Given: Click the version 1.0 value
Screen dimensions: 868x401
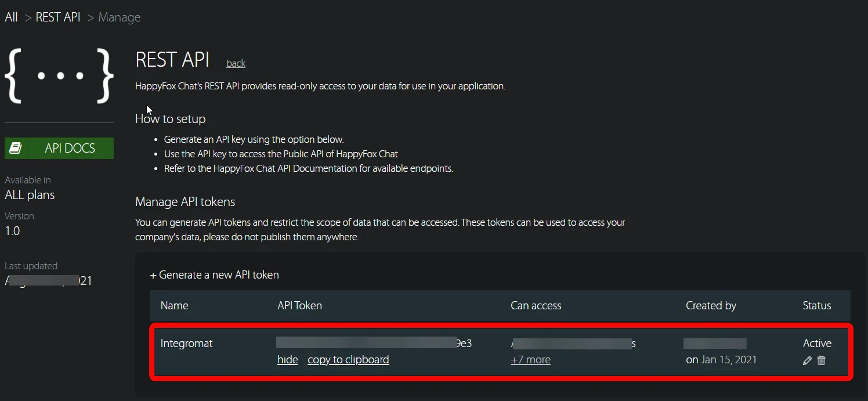Looking at the screenshot, I should click(x=12, y=231).
